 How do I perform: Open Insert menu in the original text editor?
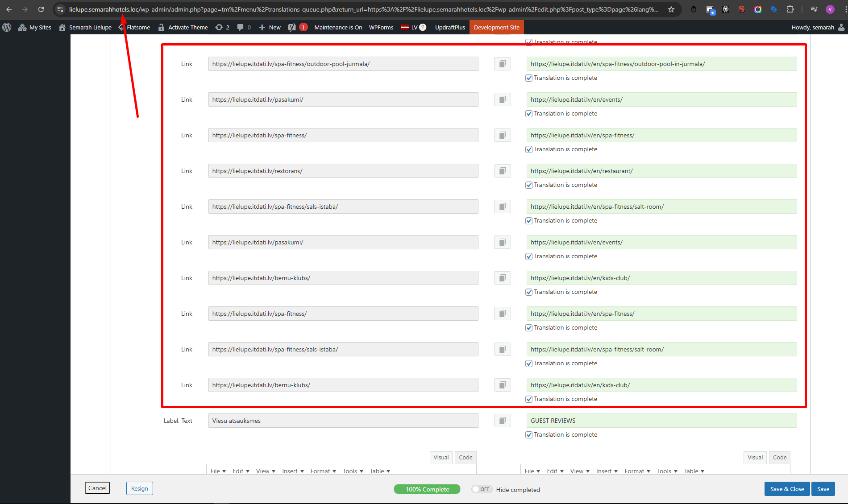pos(293,471)
